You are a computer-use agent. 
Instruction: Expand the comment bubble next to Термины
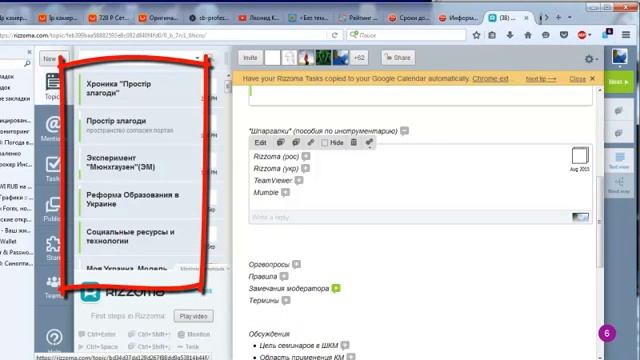tap(286, 300)
